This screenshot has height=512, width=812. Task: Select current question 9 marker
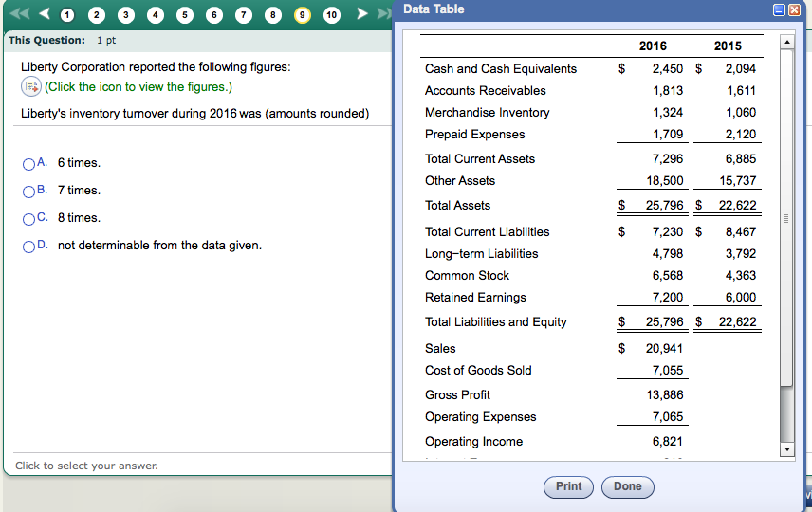click(303, 15)
